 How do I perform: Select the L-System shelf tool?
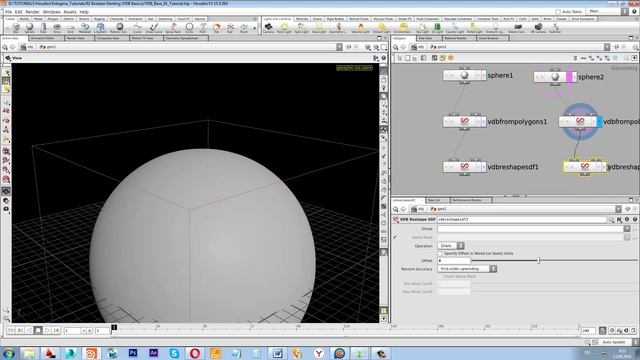pyautogui.click(x=100, y=28)
